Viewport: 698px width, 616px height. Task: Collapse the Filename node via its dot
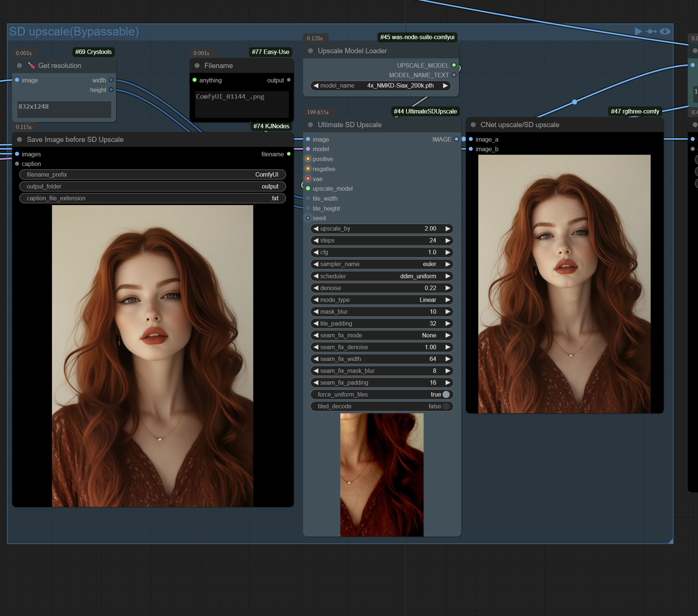[197, 66]
